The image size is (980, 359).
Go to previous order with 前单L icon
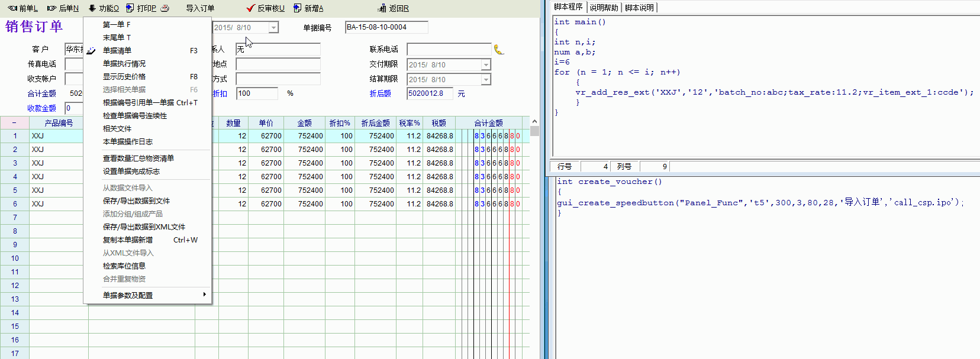[x=12, y=8]
